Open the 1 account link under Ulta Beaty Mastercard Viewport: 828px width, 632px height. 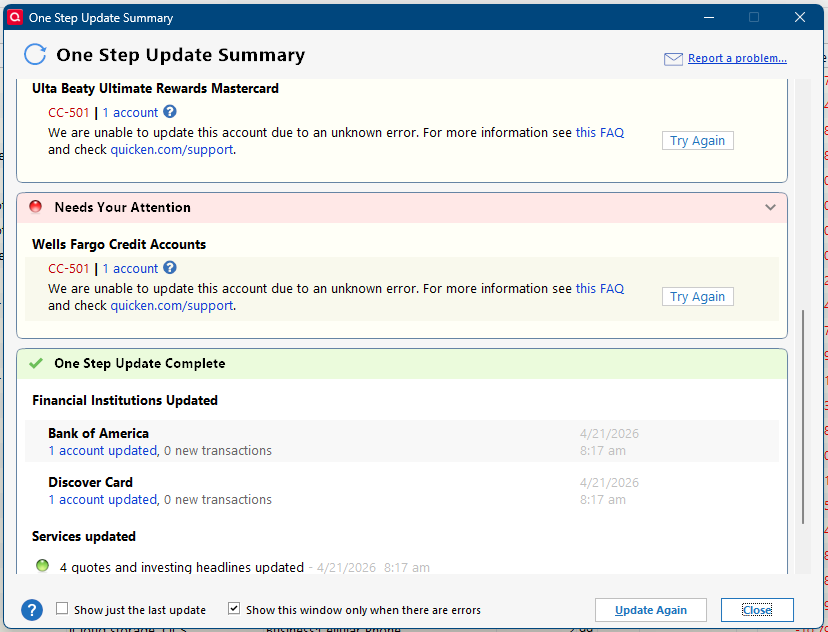(130, 112)
